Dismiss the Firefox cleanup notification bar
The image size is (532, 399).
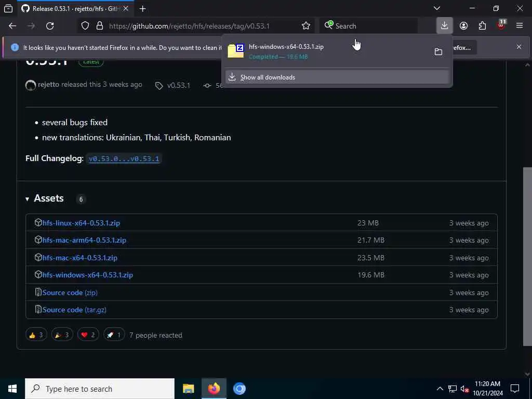(519, 47)
